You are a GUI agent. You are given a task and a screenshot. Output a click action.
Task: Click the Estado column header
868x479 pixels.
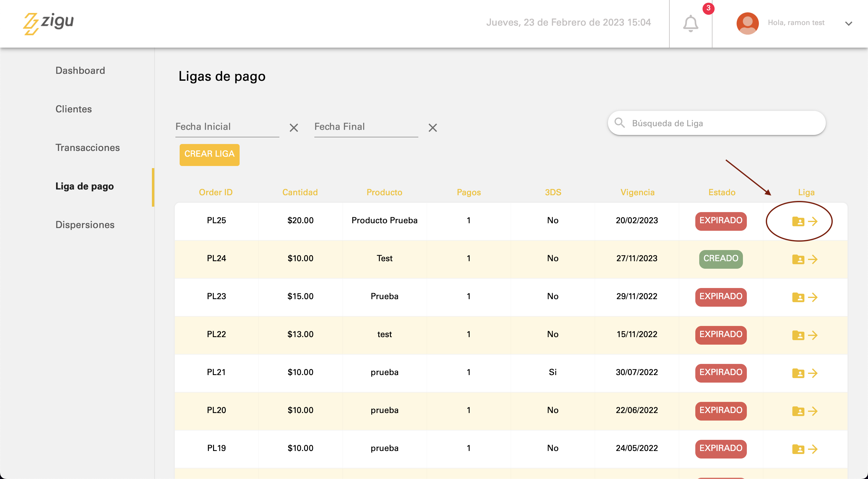(x=722, y=192)
